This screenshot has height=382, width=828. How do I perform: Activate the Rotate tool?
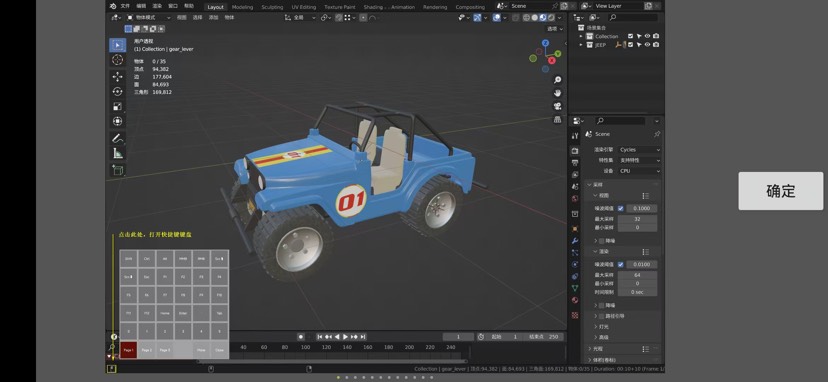(117, 91)
